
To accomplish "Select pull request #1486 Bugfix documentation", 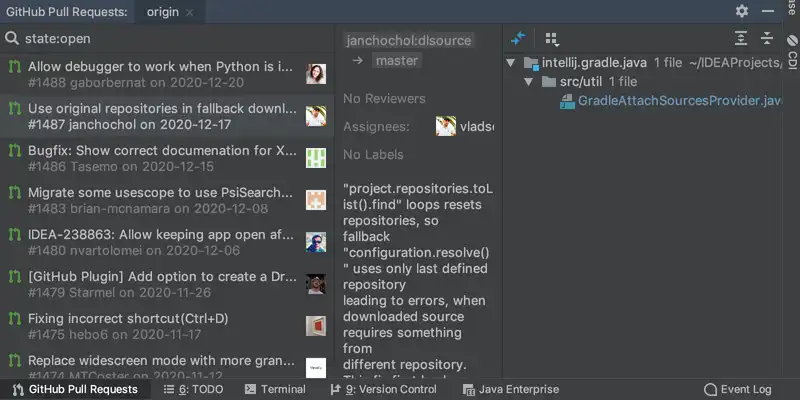I will [160, 158].
